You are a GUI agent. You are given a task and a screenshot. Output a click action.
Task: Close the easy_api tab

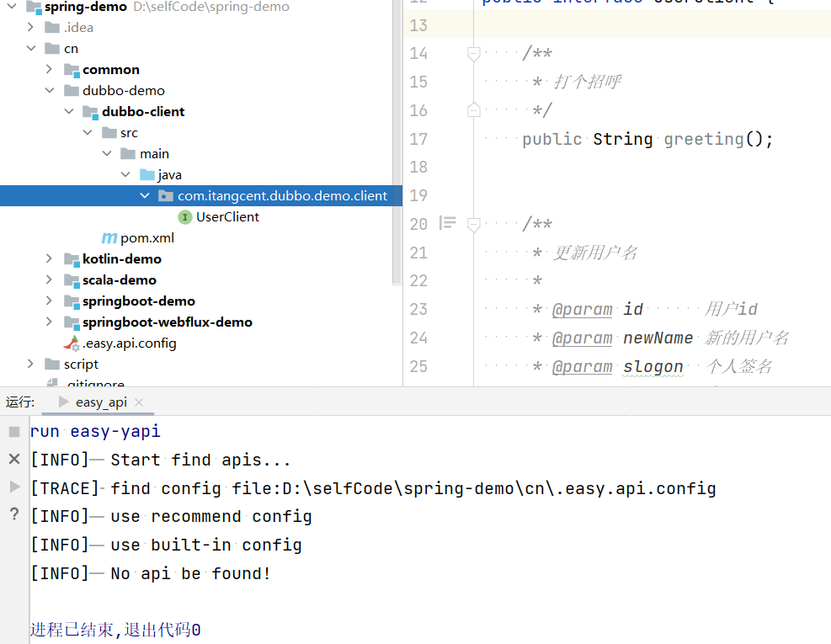(x=139, y=402)
